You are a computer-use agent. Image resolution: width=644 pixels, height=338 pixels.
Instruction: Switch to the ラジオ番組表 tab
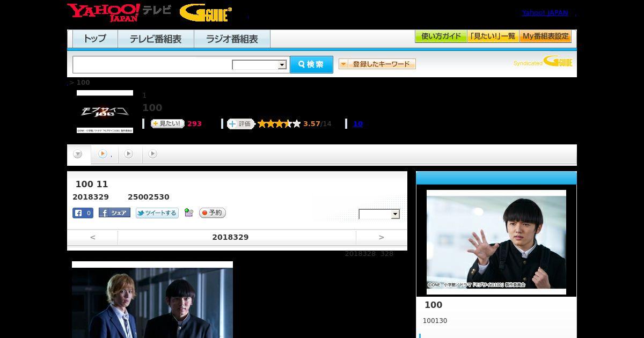tap(232, 39)
